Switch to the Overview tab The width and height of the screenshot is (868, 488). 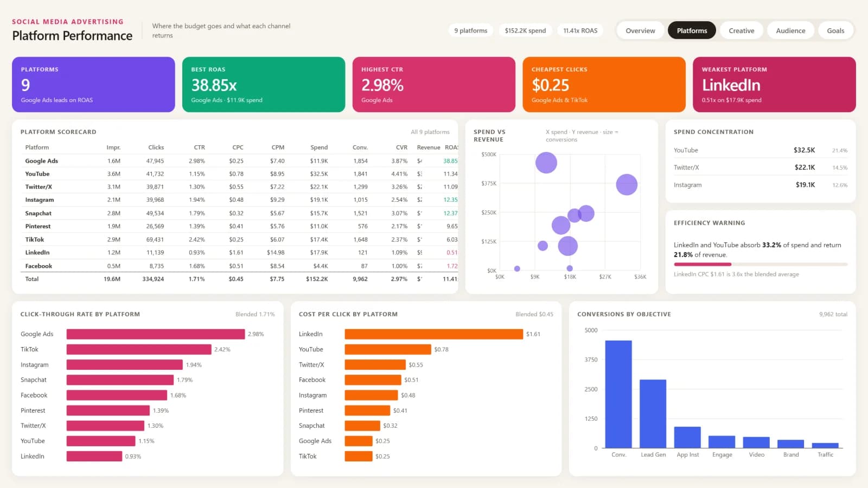point(640,30)
